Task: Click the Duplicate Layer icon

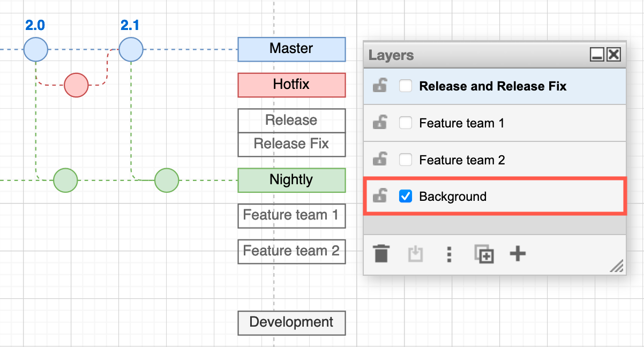Action: click(483, 254)
